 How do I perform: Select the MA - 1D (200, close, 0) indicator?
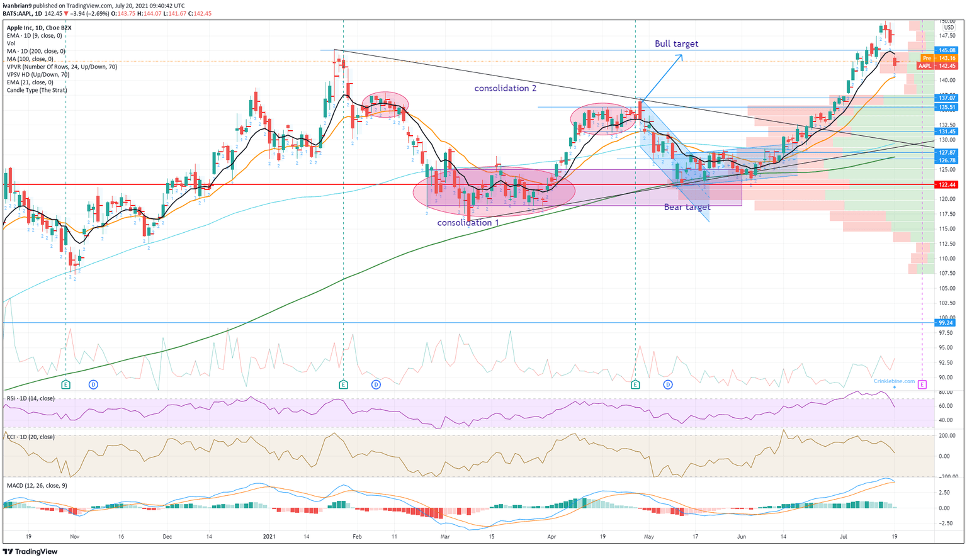(36, 51)
